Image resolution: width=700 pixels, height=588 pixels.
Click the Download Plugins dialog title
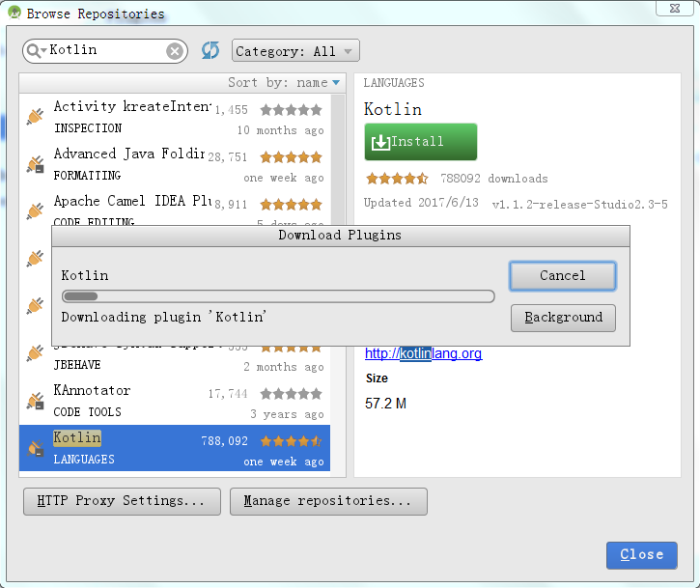point(340,236)
